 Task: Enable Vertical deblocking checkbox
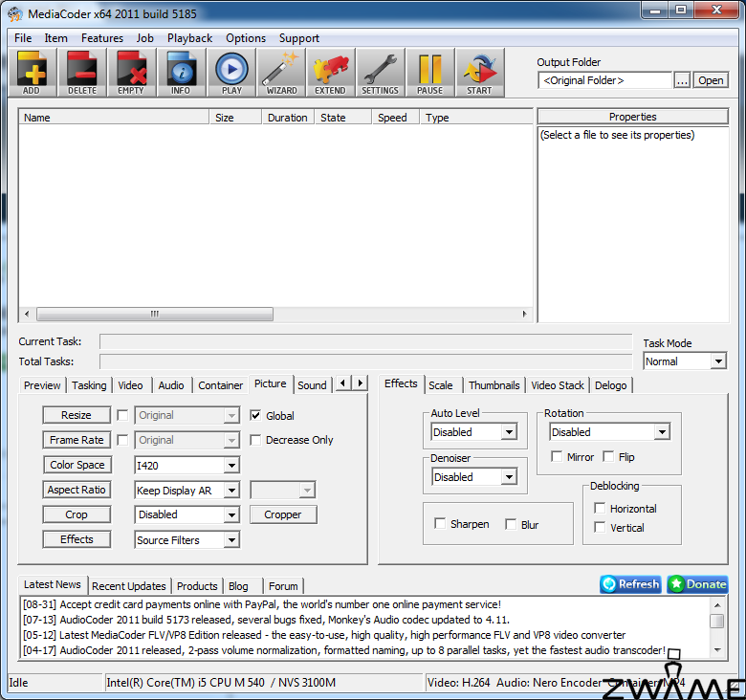pyautogui.click(x=600, y=527)
